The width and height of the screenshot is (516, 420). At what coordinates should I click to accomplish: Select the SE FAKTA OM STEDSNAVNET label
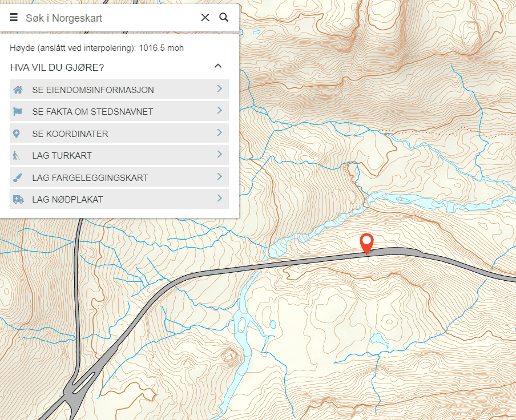(x=92, y=112)
